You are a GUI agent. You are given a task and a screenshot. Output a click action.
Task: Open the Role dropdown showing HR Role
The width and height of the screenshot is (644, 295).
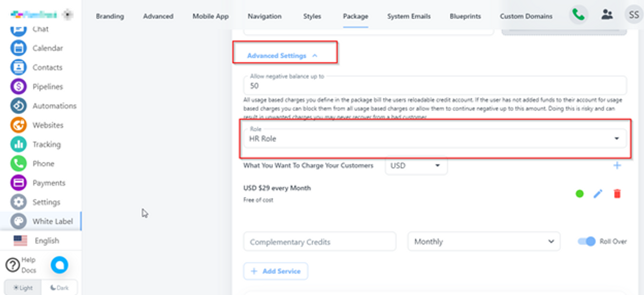pos(435,138)
